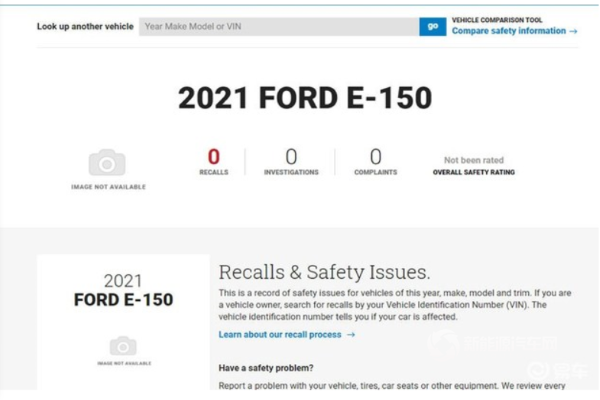Focus the Year Make Model or VIN field
Screen dimensions: 600x400
coord(279,26)
